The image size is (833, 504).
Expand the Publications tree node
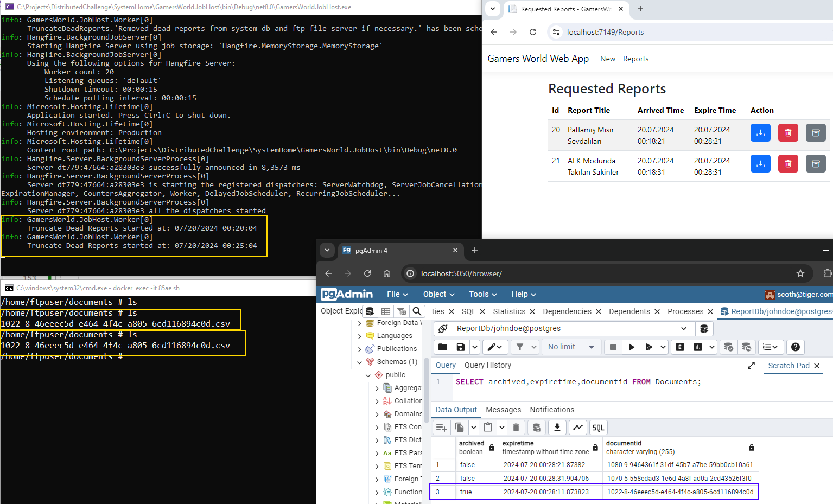point(359,349)
